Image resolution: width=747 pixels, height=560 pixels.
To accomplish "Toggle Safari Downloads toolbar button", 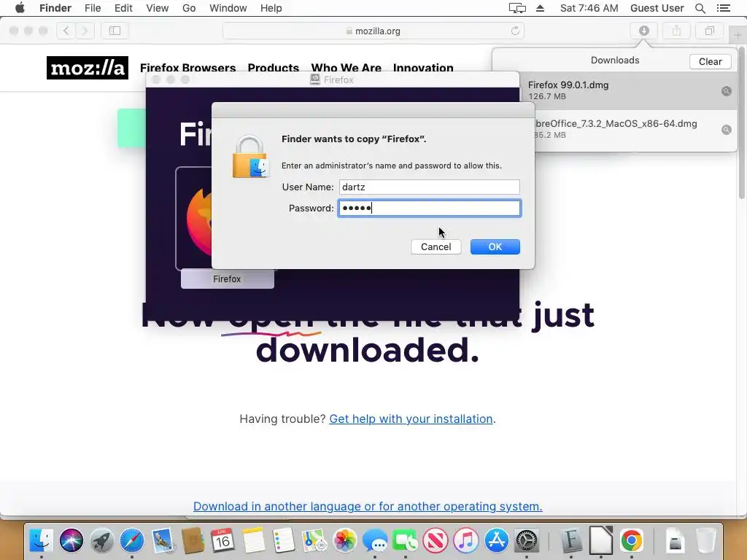I will point(643,31).
